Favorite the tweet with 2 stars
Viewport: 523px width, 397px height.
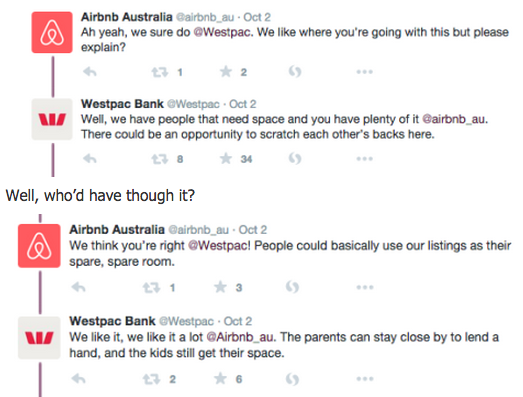(x=226, y=72)
